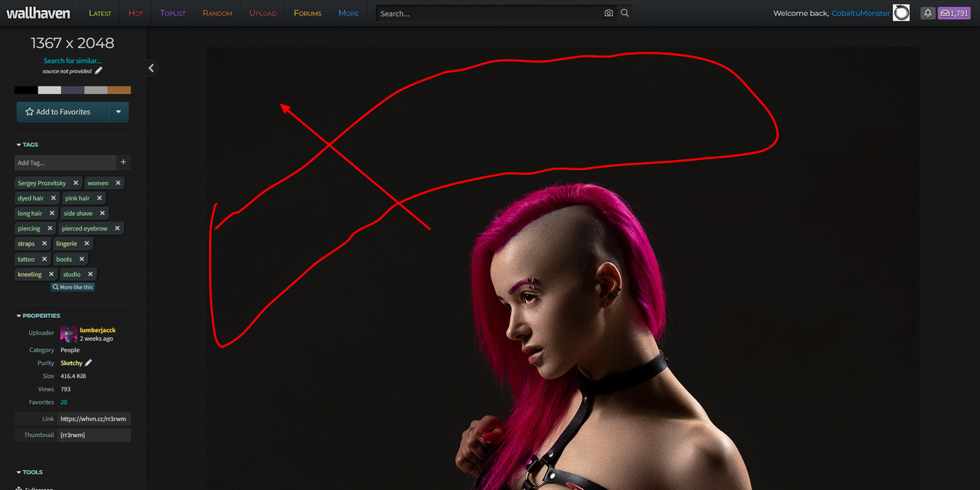Viewport: 980px width, 490px height.
Task: Open the women tag
Action: click(97, 183)
